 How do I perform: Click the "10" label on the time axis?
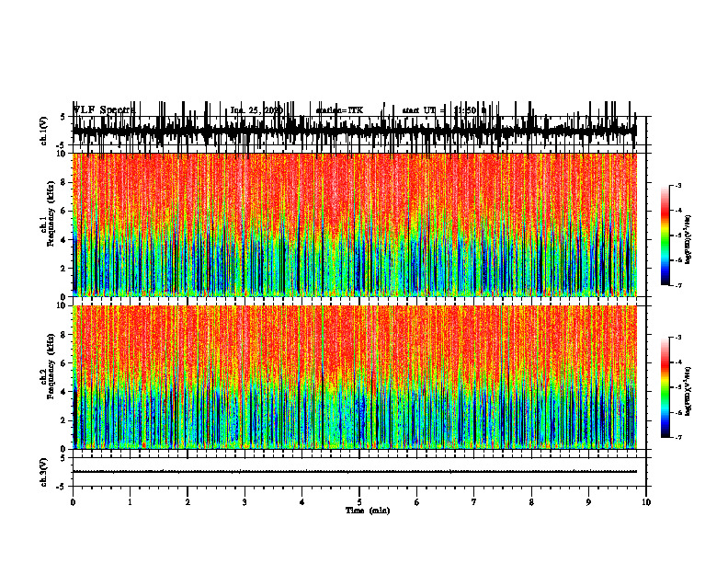coord(646,502)
